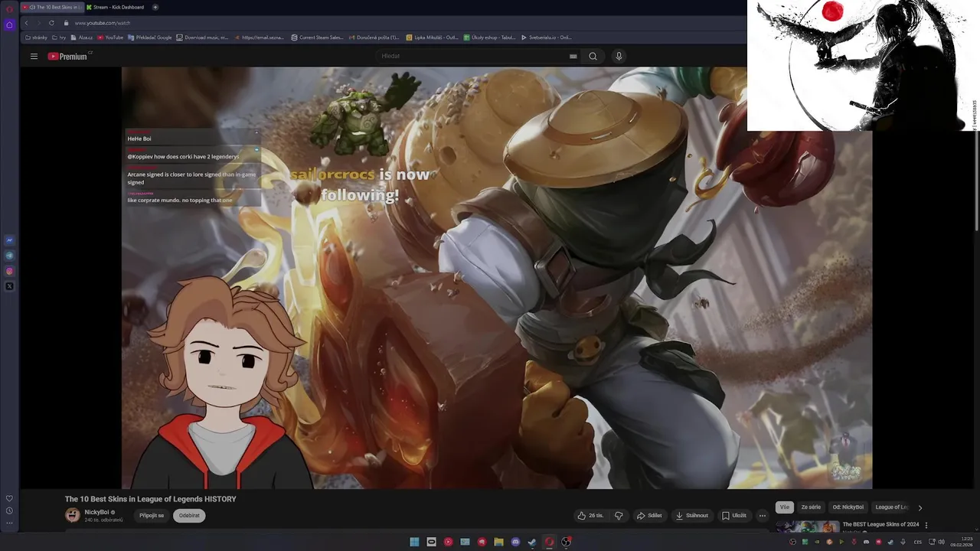Click the Stáhnout download button
Screen dimensions: 980x551
692,516
